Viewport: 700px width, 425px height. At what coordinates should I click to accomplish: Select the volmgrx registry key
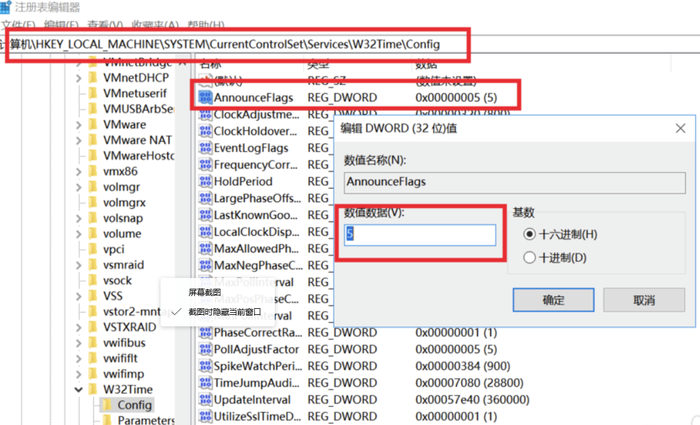pyautogui.click(x=124, y=203)
